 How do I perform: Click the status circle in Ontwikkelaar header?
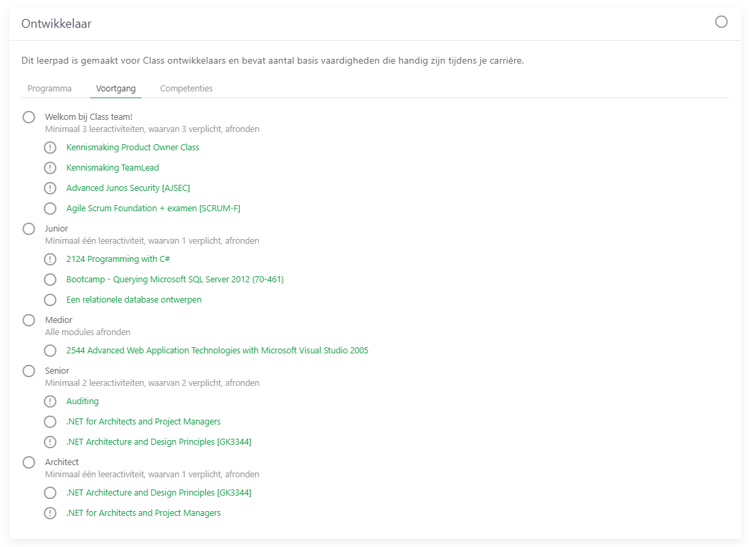[x=721, y=22]
